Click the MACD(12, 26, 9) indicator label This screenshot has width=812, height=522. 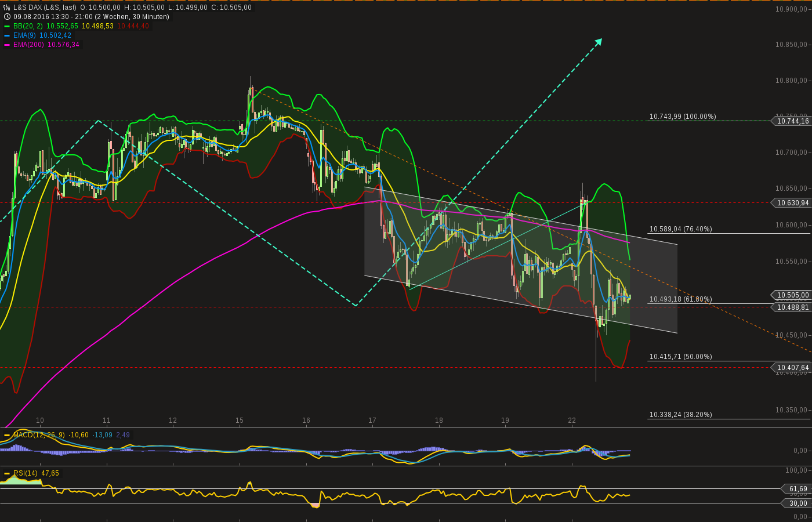click(39, 435)
